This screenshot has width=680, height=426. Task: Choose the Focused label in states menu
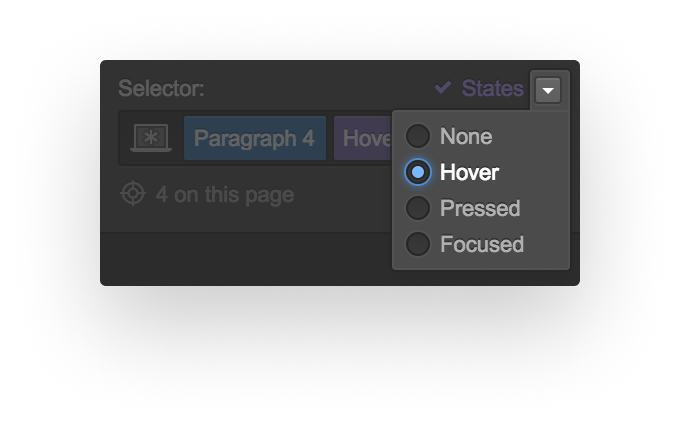[482, 244]
